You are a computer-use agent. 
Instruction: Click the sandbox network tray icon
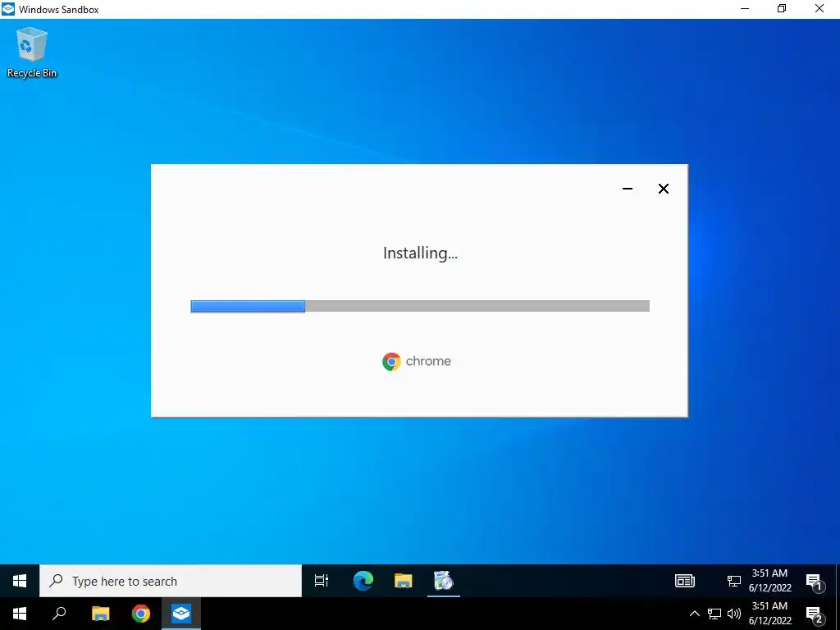tap(734, 581)
